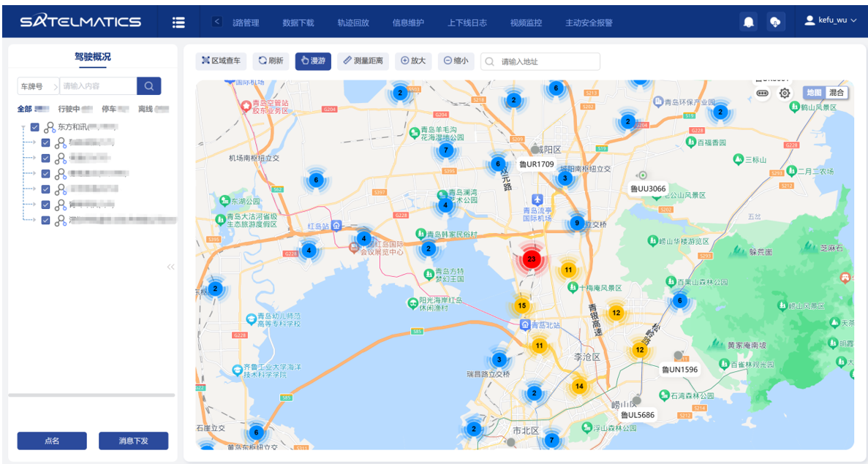Switch map type to 混合
Viewport: 868px width, 464px height.
pos(837,92)
